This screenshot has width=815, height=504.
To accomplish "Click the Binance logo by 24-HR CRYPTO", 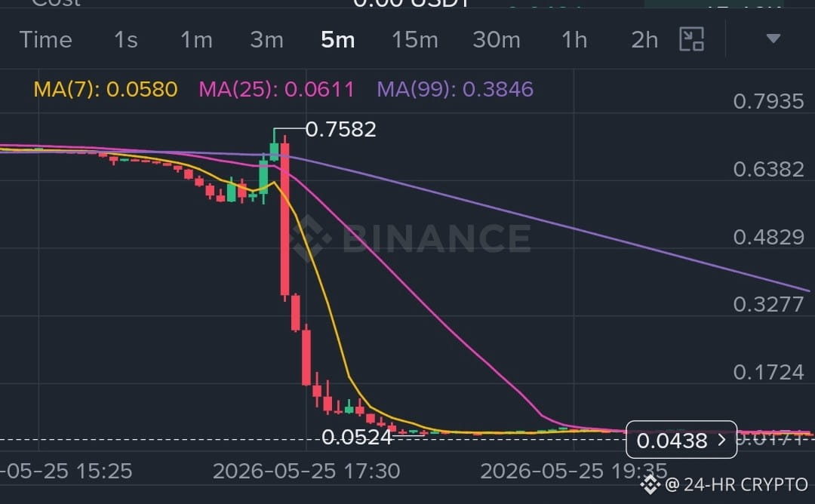I will [650, 485].
